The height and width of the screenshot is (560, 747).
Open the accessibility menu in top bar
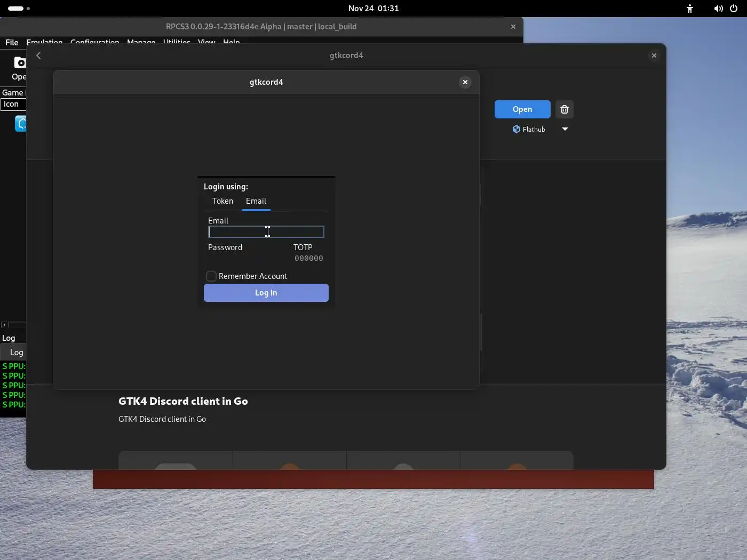[690, 9]
